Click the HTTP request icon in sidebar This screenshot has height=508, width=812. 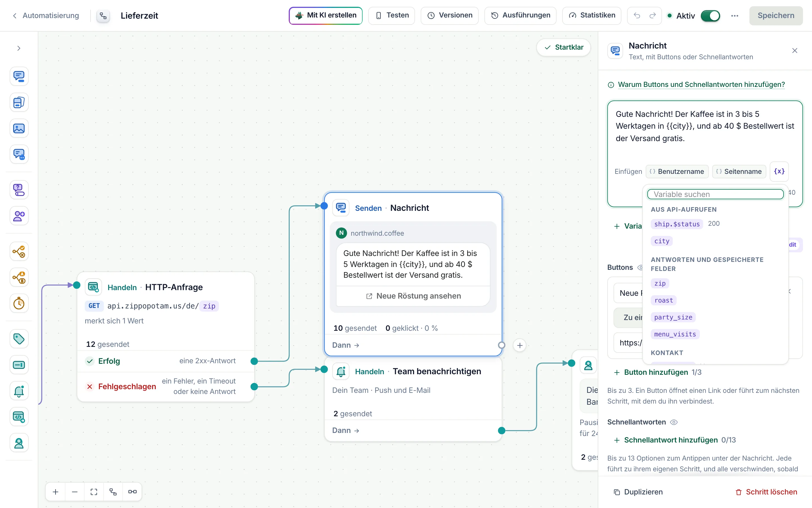(x=19, y=417)
